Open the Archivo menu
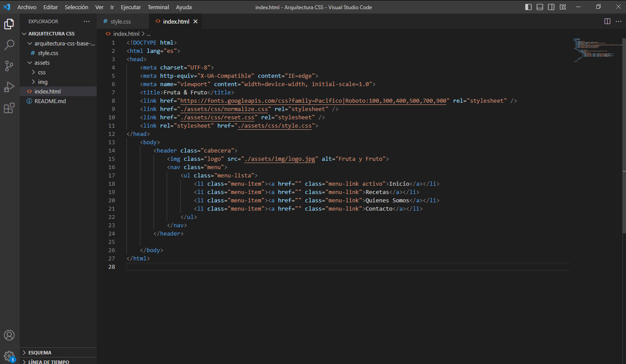This screenshot has width=626, height=364. [27, 7]
